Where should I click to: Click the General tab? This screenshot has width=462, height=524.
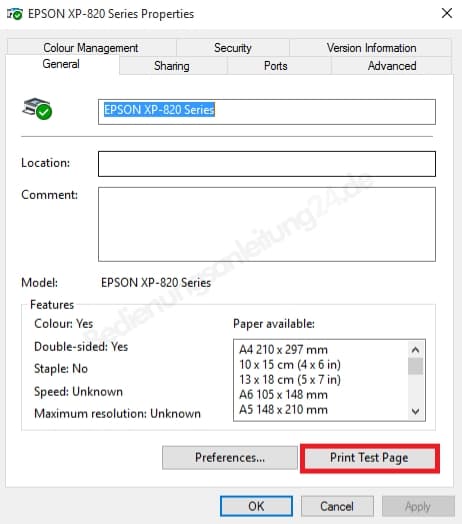tap(61, 64)
